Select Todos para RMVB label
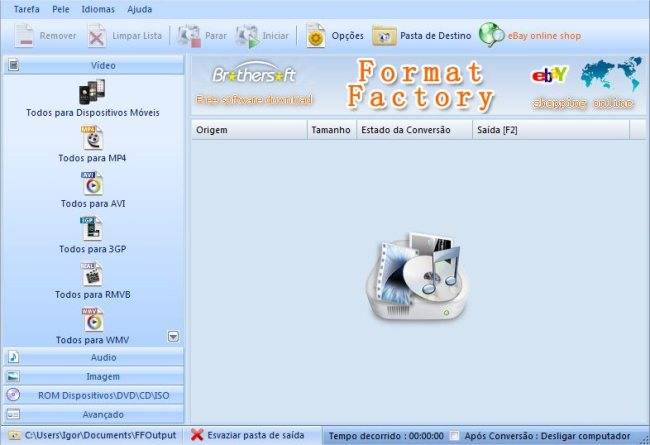This screenshot has width=650, height=445. [x=93, y=294]
